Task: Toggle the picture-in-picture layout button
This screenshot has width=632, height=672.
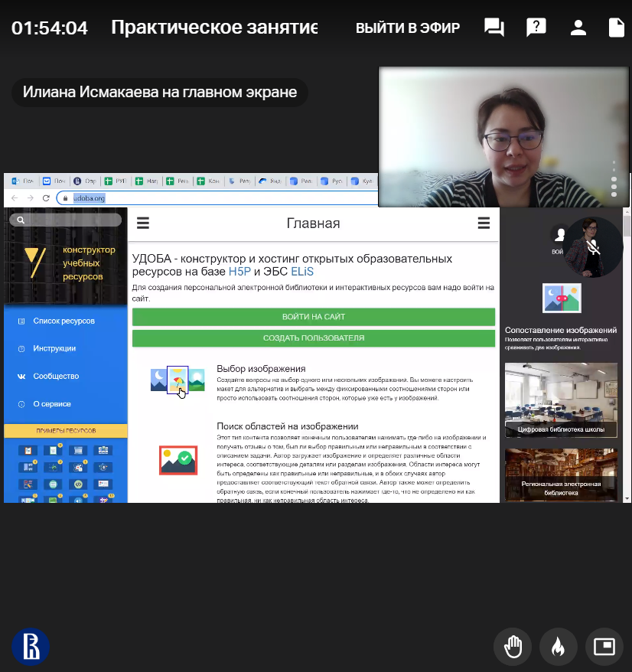Action: coord(604,648)
